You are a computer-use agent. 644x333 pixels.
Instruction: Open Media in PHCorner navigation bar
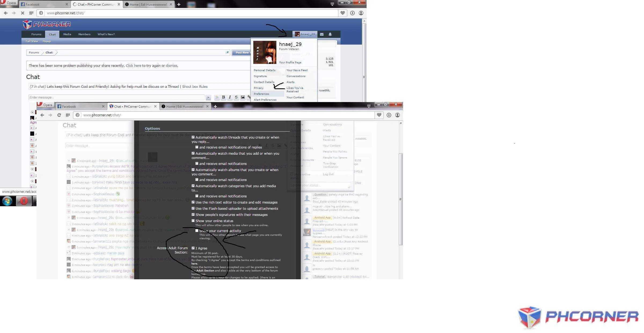click(67, 34)
